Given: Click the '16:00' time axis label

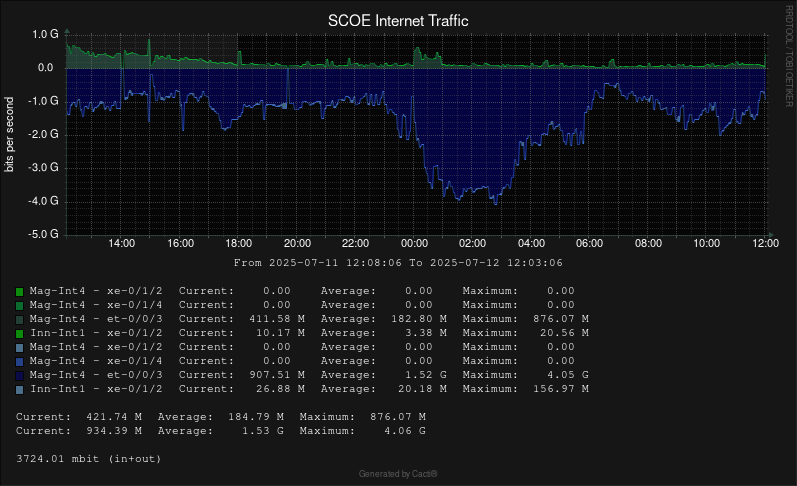Looking at the screenshot, I should (180, 244).
